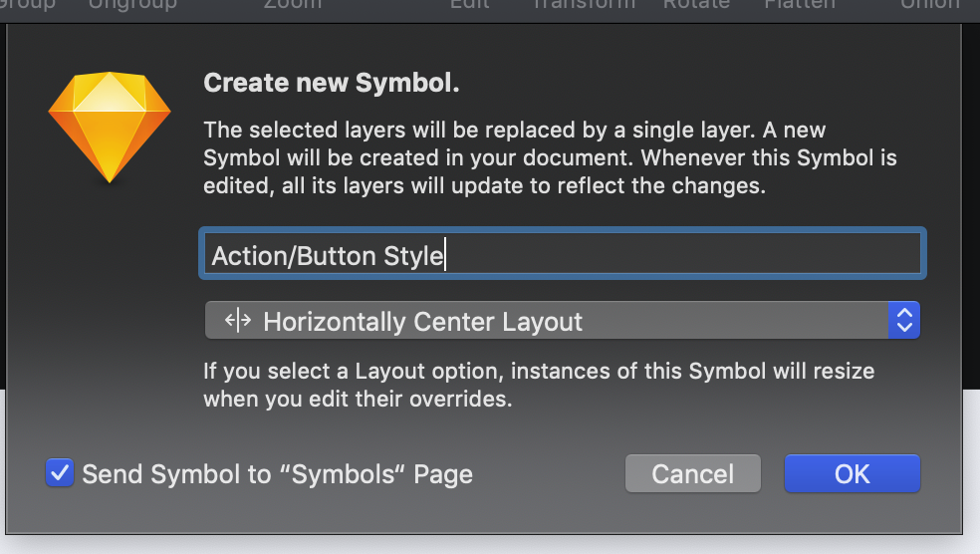Open the Horizontally Center Layout dropdown
980x554 pixels.
point(562,321)
